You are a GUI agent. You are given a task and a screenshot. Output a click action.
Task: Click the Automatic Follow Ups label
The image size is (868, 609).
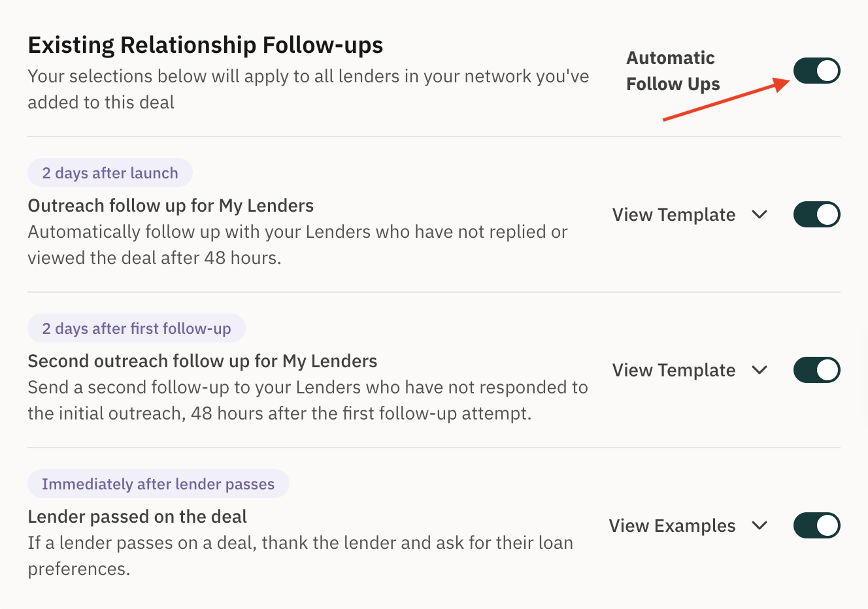click(x=673, y=71)
